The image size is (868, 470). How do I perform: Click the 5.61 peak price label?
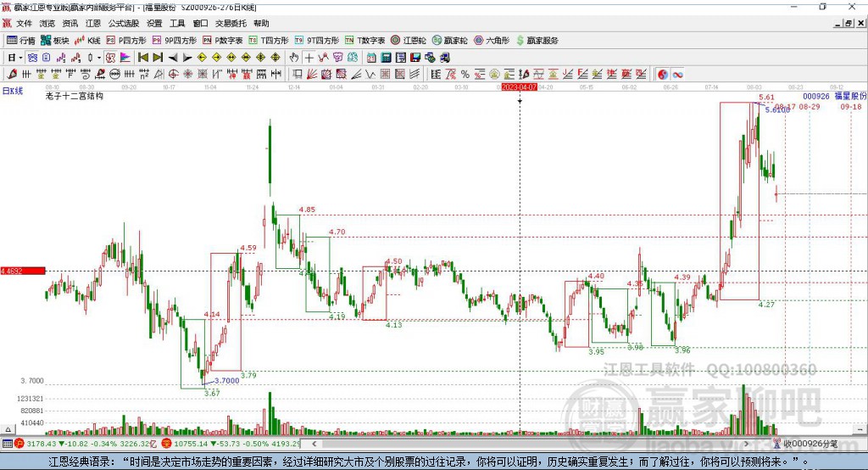pos(766,97)
